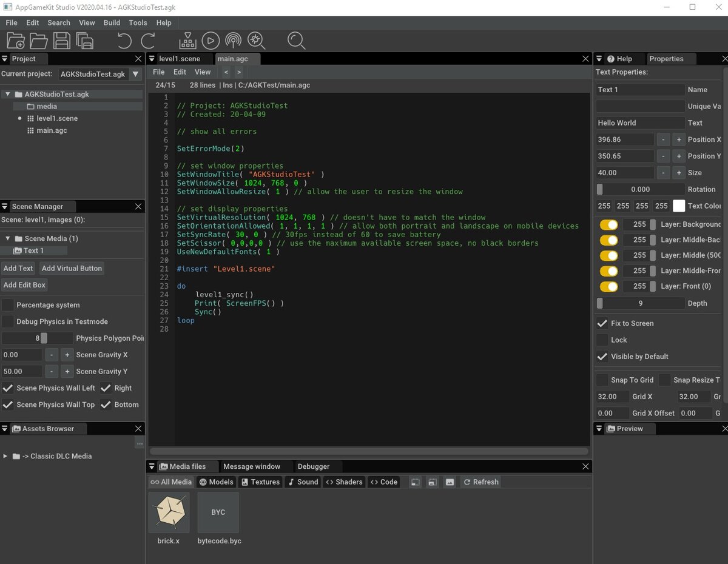
Task: Click the New Project folder icon
Action: pyautogui.click(x=15, y=41)
